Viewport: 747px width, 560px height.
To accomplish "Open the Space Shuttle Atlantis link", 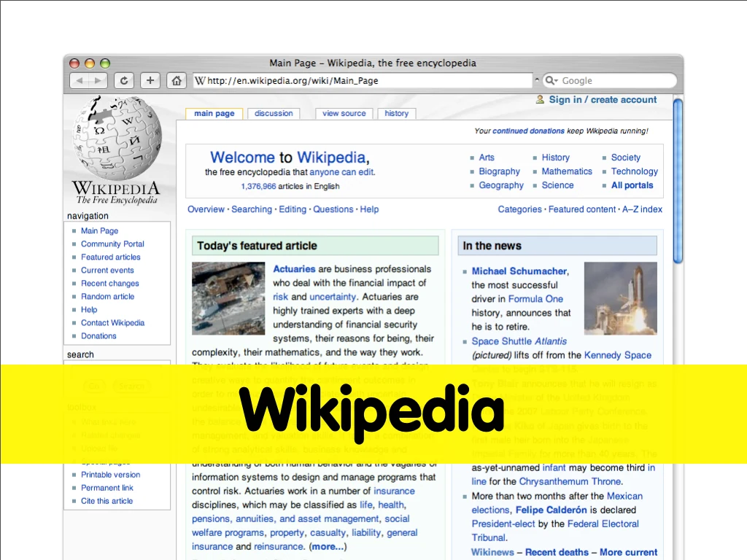I will pos(519,341).
